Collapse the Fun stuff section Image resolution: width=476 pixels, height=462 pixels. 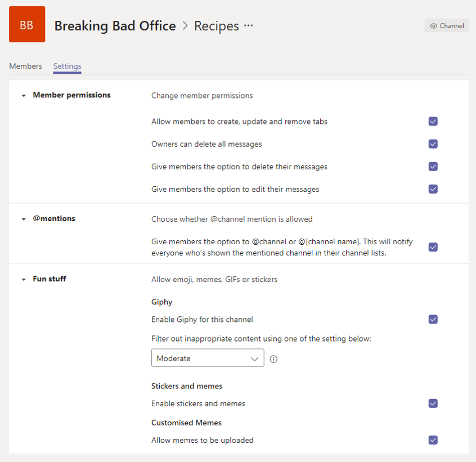click(x=24, y=280)
